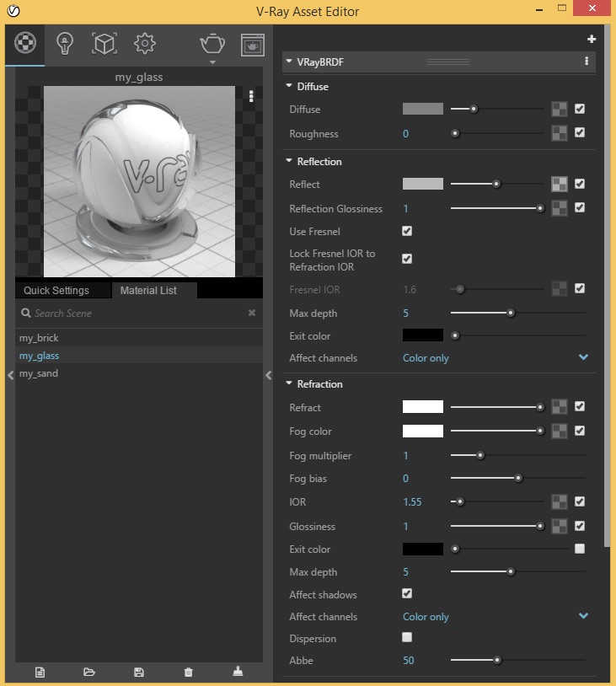Toggle the Affect shadows checkbox
The height and width of the screenshot is (686, 616).
click(407, 593)
